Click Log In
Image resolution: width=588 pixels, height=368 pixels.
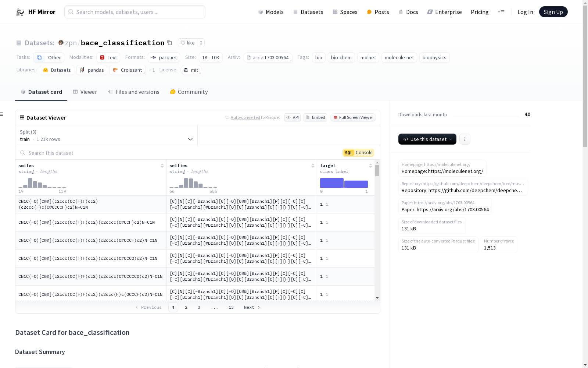[525, 12]
